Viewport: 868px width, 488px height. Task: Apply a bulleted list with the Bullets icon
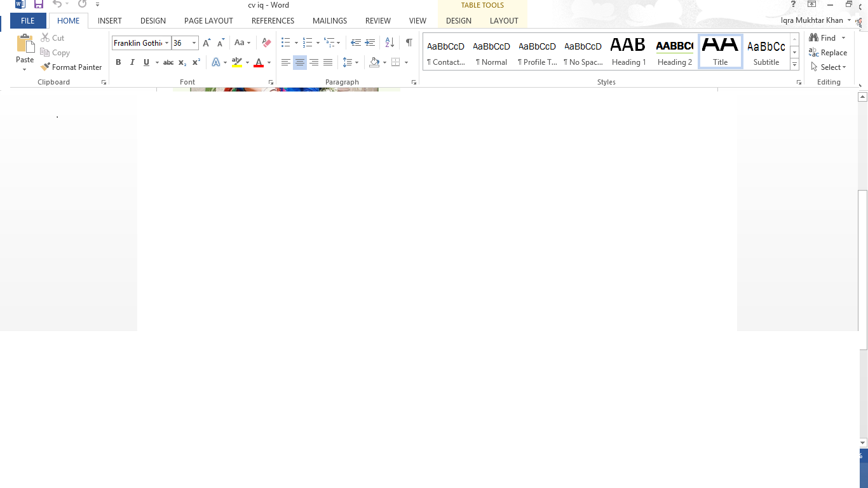coord(285,43)
